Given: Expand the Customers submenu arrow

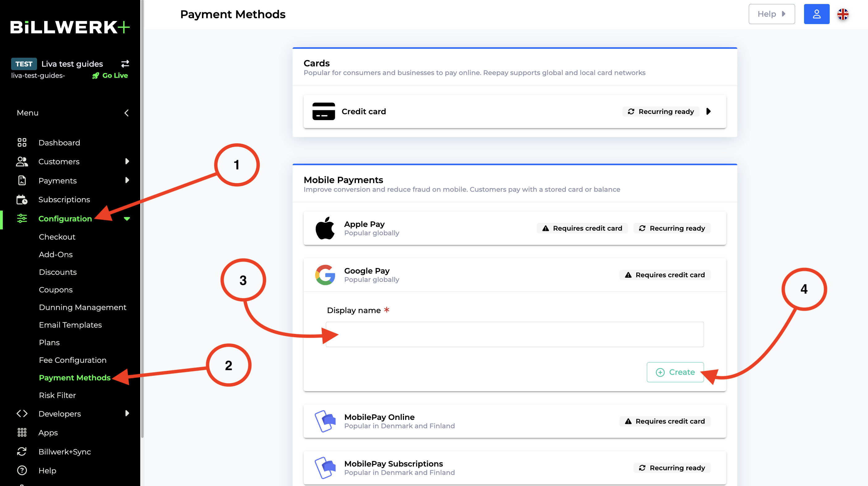Looking at the screenshot, I should pyautogui.click(x=127, y=161).
